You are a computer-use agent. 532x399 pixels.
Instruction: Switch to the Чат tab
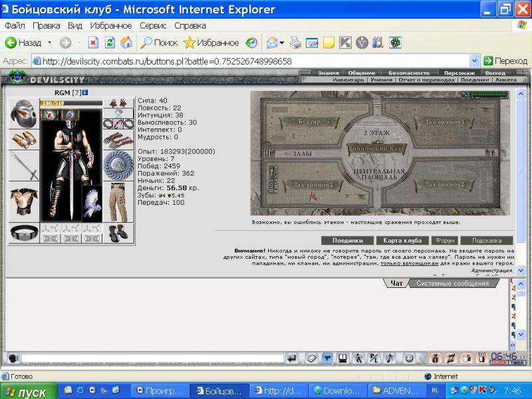396,283
